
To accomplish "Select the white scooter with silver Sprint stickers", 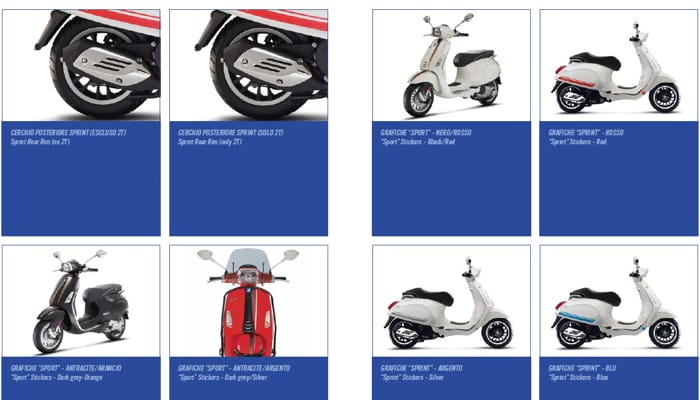I will point(451,301).
